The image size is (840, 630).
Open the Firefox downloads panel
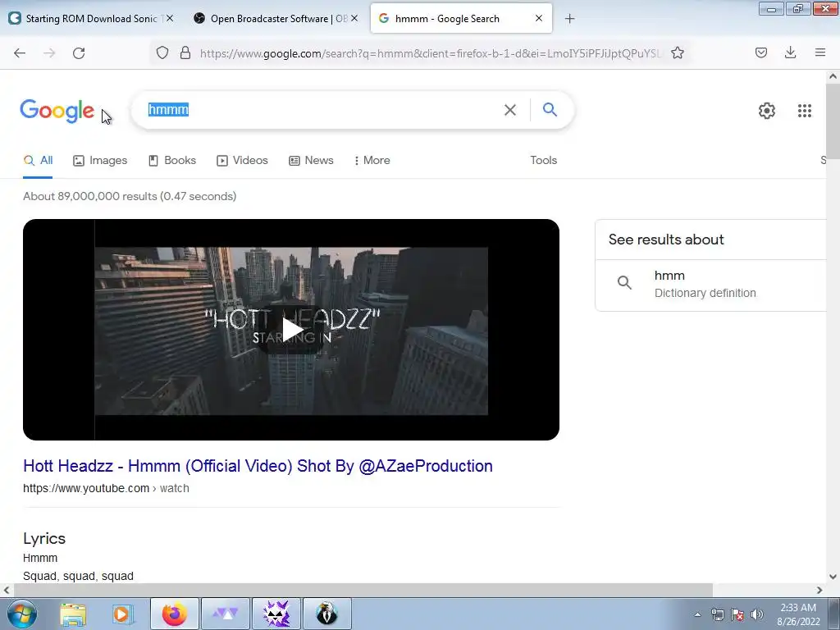790,52
